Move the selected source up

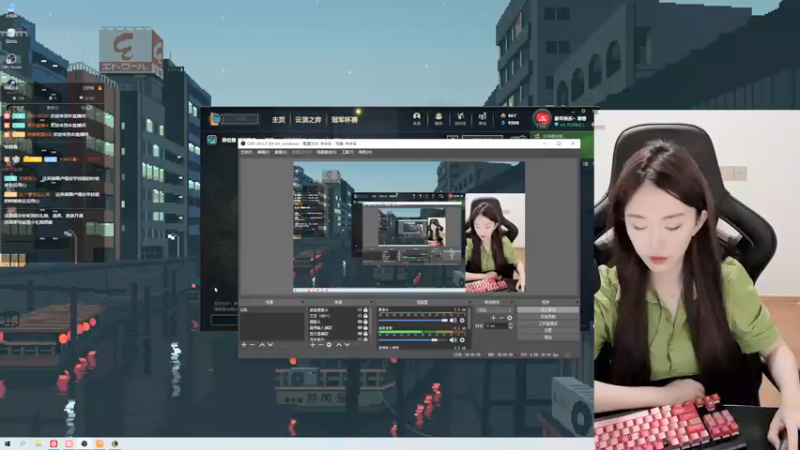[339, 344]
